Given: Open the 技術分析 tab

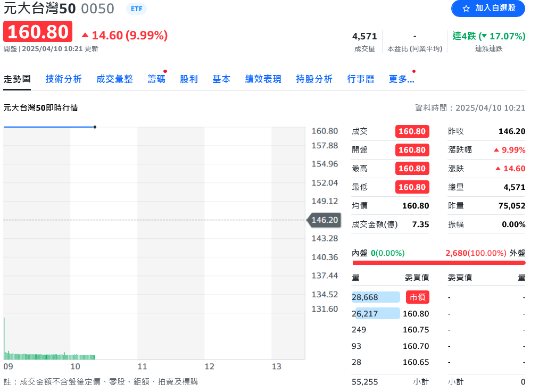Looking at the screenshot, I should [x=64, y=79].
